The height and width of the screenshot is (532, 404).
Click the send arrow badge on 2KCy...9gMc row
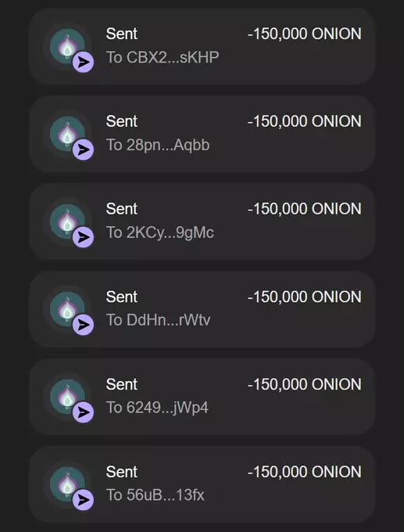(x=83, y=237)
